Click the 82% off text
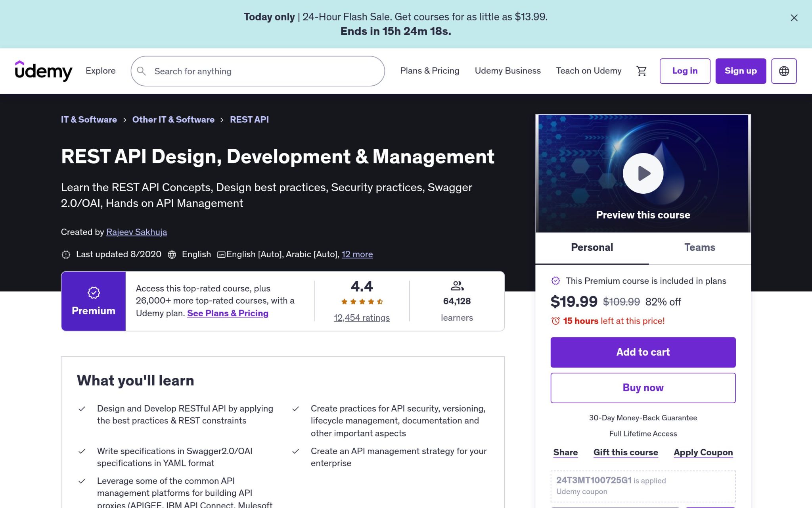 [x=663, y=302]
